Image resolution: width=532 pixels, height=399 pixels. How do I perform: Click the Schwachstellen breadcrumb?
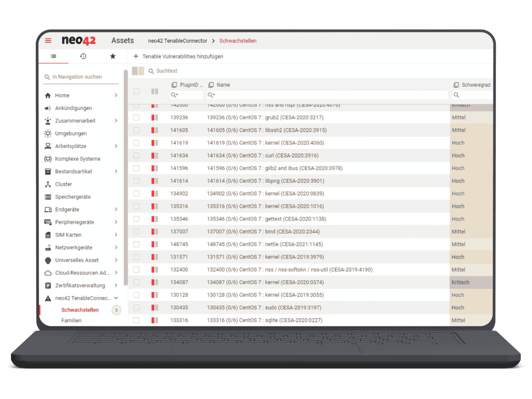coord(238,41)
